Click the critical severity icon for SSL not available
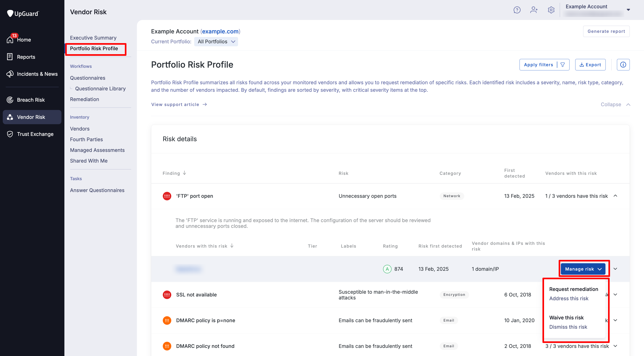Image resolution: width=644 pixels, height=356 pixels. [x=167, y=295]
